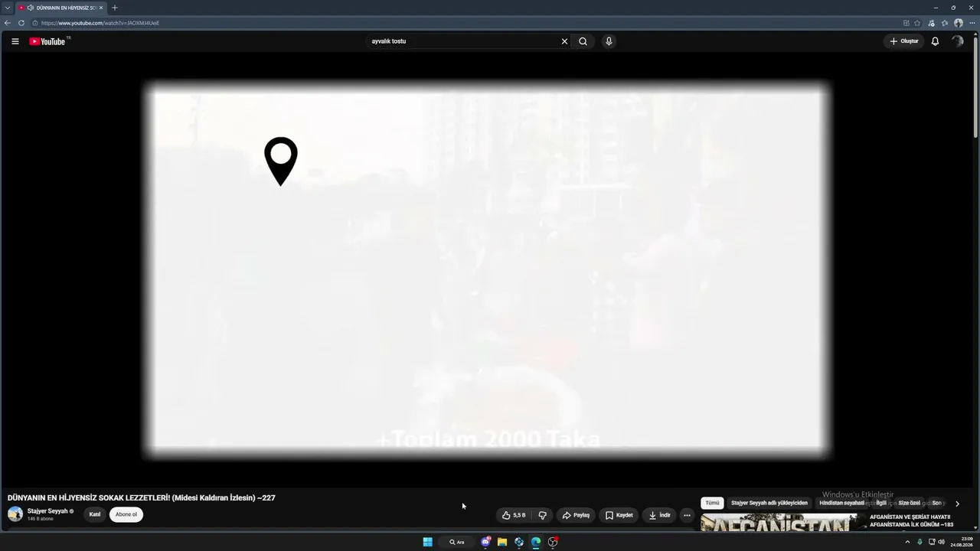Viewport: 980px width, 551px height.
Task: Open the browser favorites list icon
Action: (945, 23)
